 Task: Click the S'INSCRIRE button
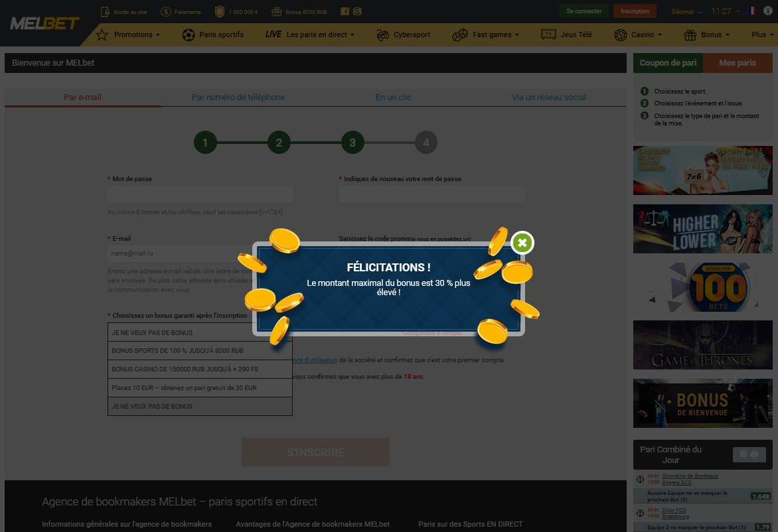click(x=315, y=452)
